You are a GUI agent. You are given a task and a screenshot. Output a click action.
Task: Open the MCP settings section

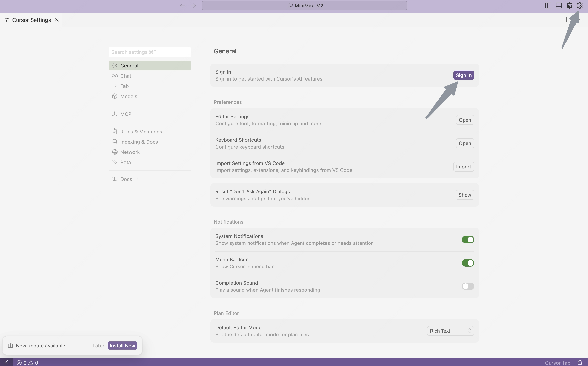pos(126,114)
